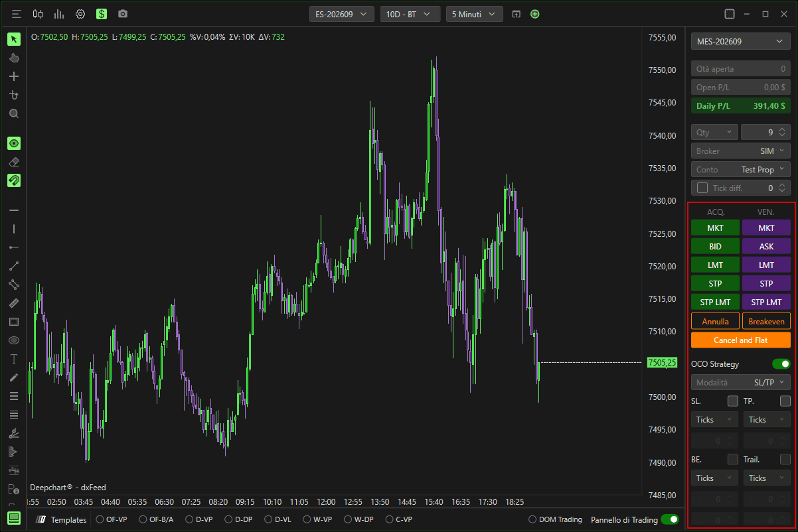Check the TP. checkbox
This screenshot has width=798, height=532.
pyautogui.click(x=785, y=401)
